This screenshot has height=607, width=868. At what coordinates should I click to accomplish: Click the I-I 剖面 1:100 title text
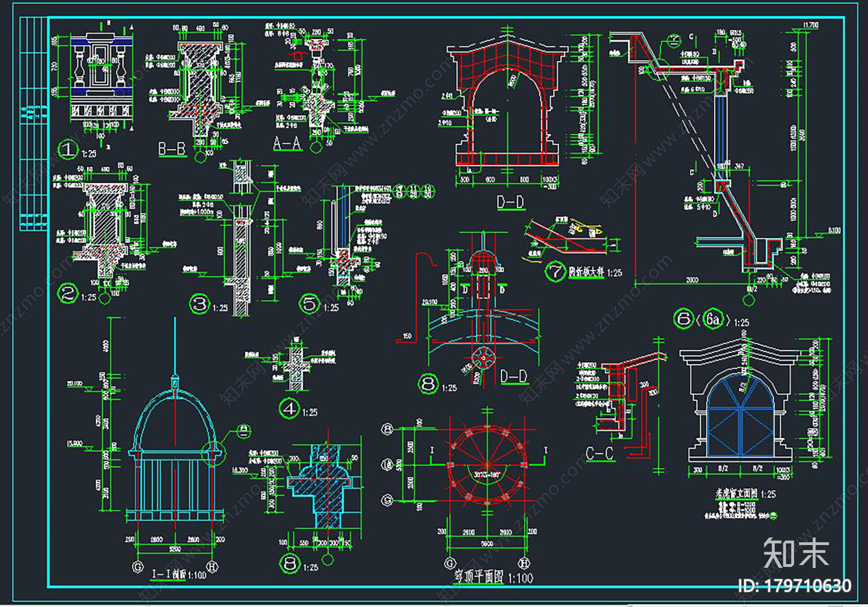(179, 574)
